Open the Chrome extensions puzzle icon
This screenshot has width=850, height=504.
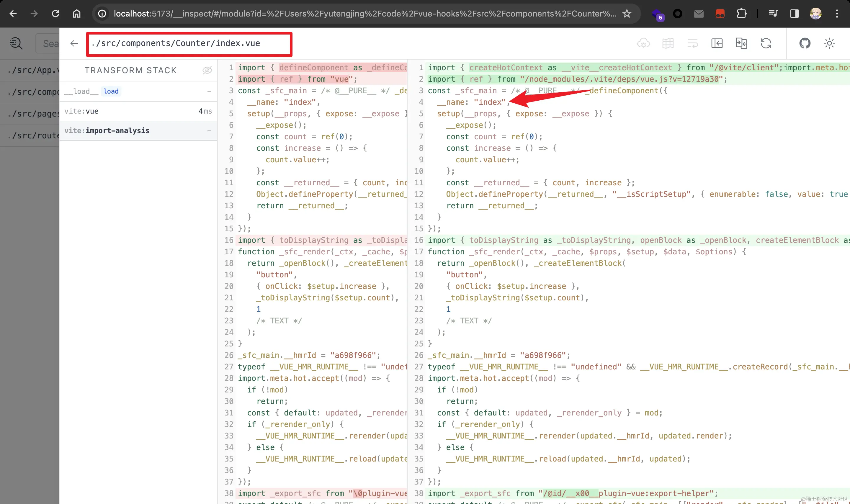pyautogui.click(x=742, y=14)
